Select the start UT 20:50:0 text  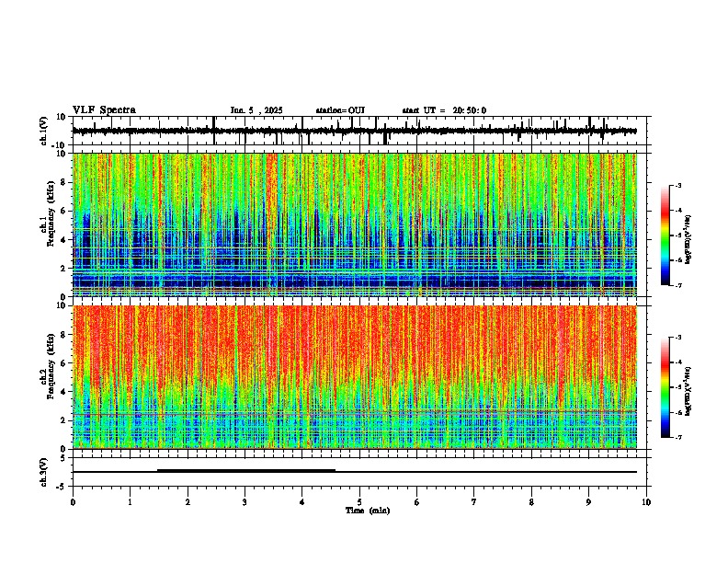tap(444, 110)
